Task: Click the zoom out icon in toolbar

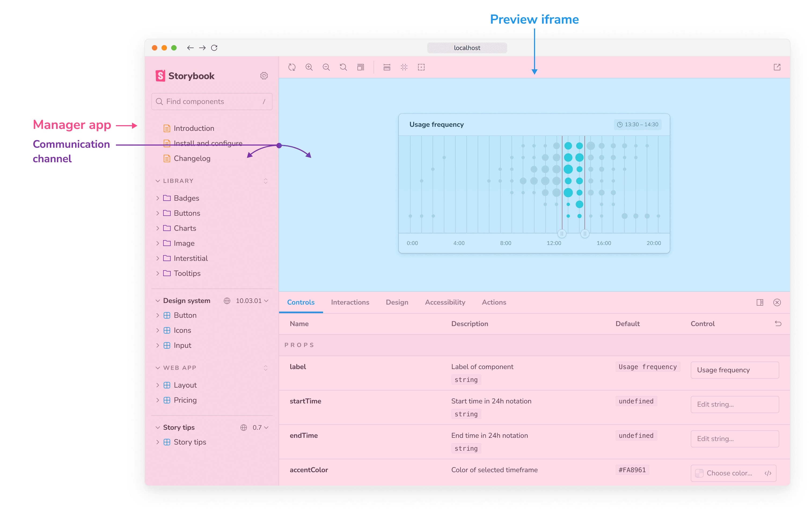Action: coord(326,67)
